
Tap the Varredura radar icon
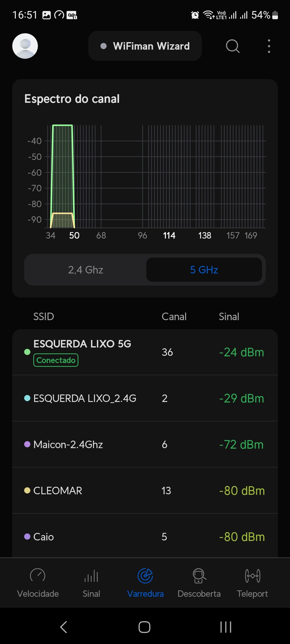(145, 576)
